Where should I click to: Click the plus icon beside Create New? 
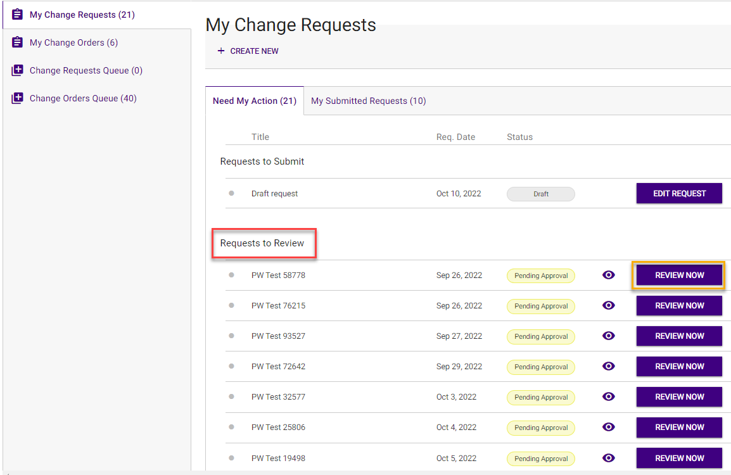tap(221, 51)
